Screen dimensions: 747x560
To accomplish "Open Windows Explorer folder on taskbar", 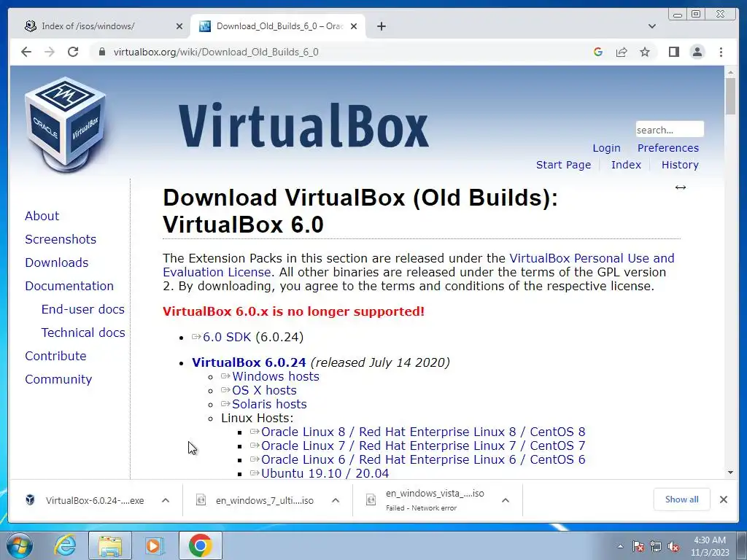I will click(109, 545).
